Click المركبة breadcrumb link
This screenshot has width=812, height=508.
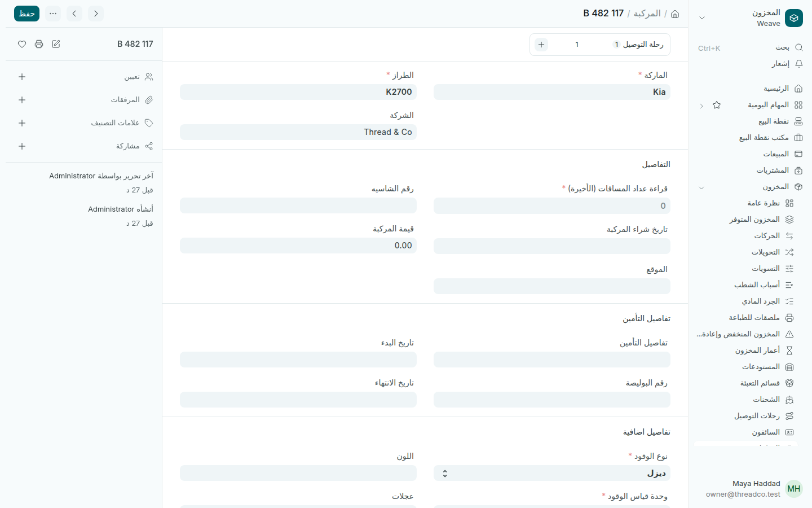click(x=647, y=14)
